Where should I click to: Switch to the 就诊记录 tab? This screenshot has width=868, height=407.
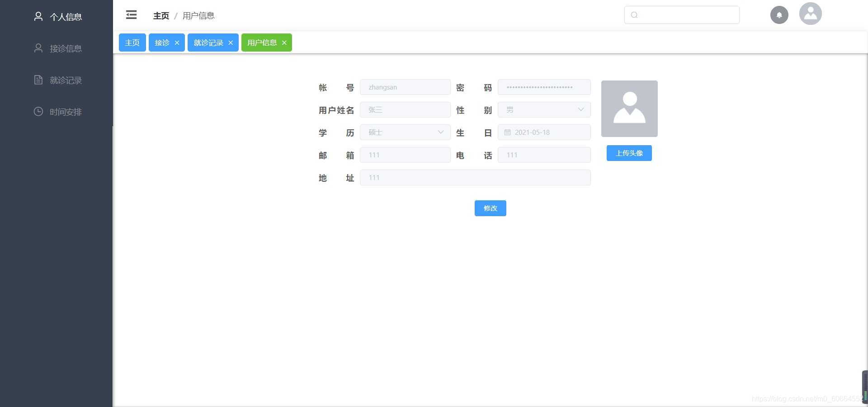(x=208, y=43)
